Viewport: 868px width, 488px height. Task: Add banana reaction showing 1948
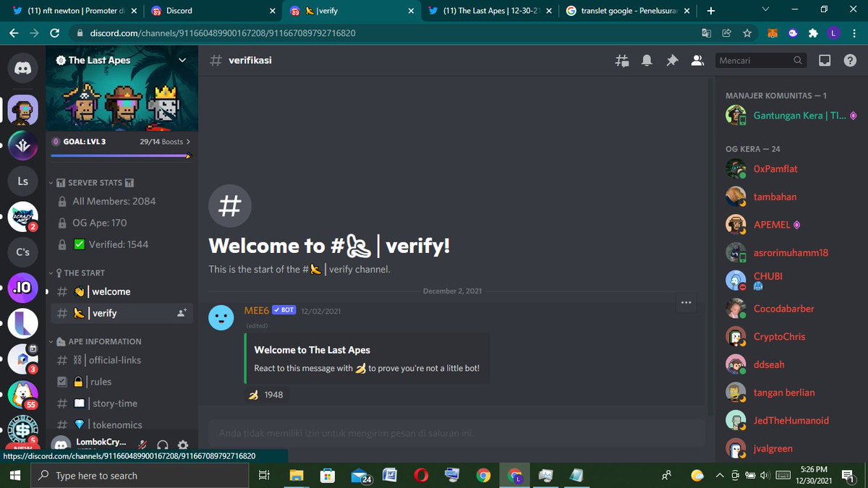coord(265,395)
